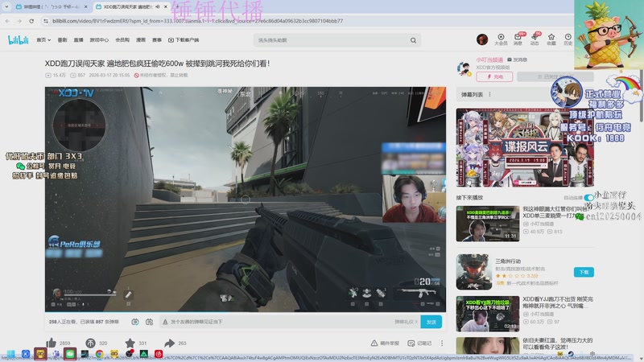Viewport: 644px width, 362px height.
Task: Open the 番剧 navigation item
Action: pos(62,39)
